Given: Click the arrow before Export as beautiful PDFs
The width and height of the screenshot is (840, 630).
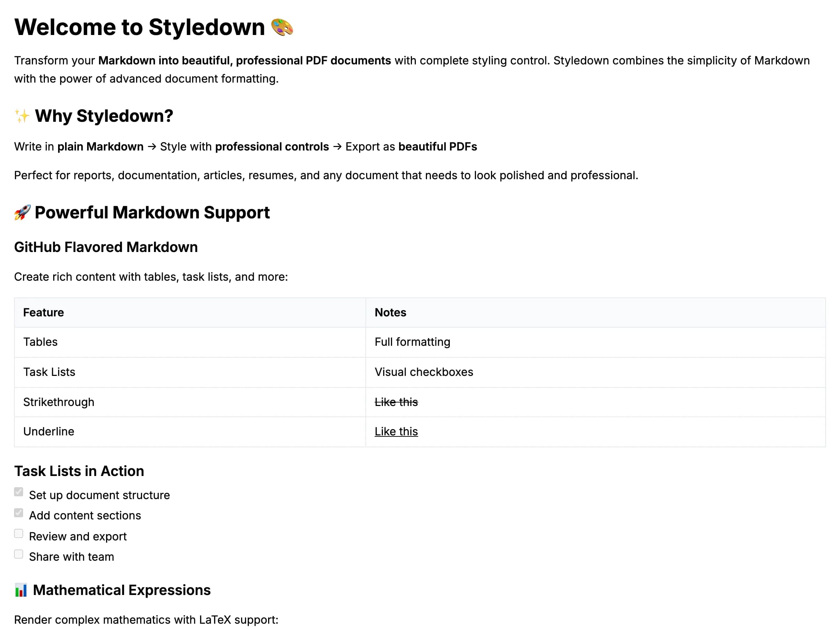Looking at the screenshot, I should point(336,147).
